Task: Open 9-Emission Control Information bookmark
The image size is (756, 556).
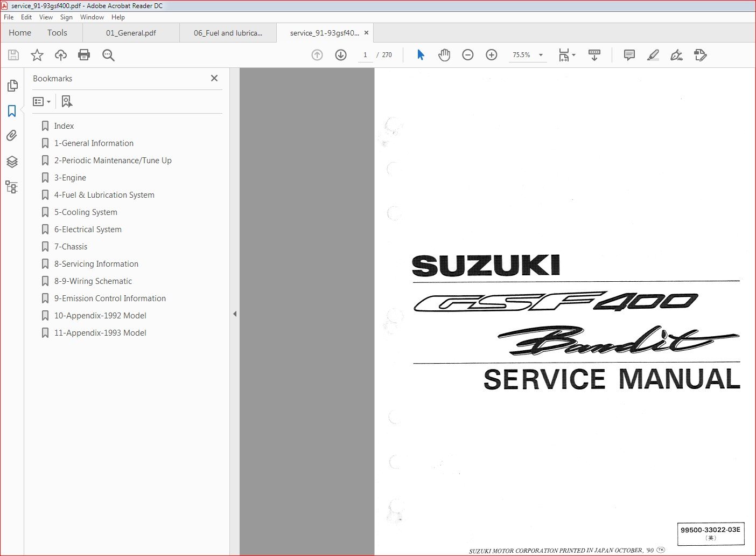Action: point(110,298)
